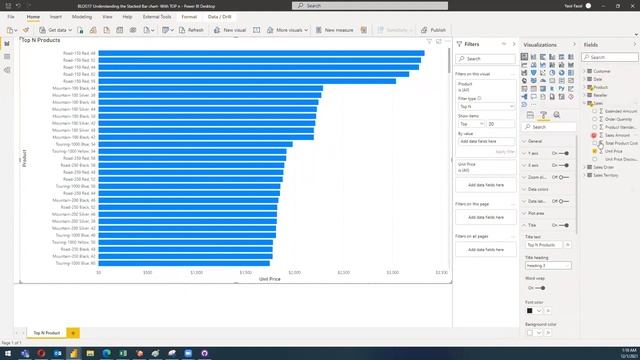This screenshot has height=360, width=640.
Task: Click the pie chart visualization icon
Action: [552, 73]
